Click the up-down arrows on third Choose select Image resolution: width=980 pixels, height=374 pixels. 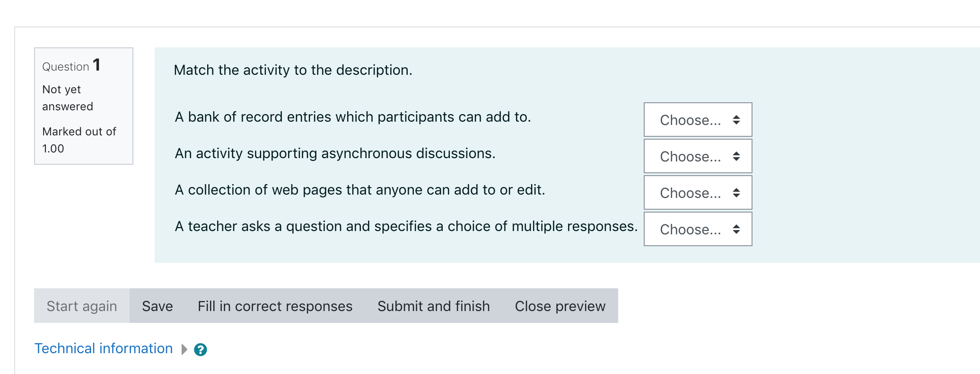point(736,193)
